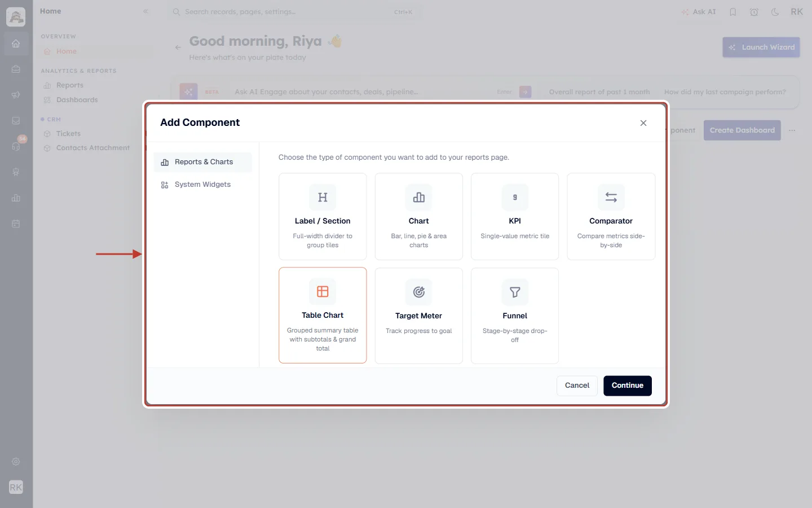Choose the Chart component card
812x508 pixels.
418,216
